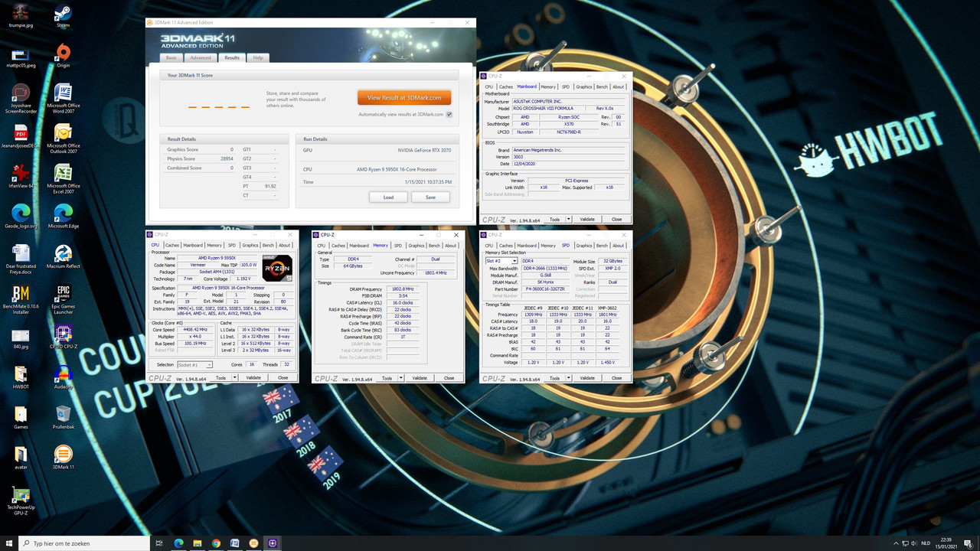Viewport: 980px width, 551px height.
Task: Expand Tools dropdown arrow in CPU tab window
Action: click(234, 378)
